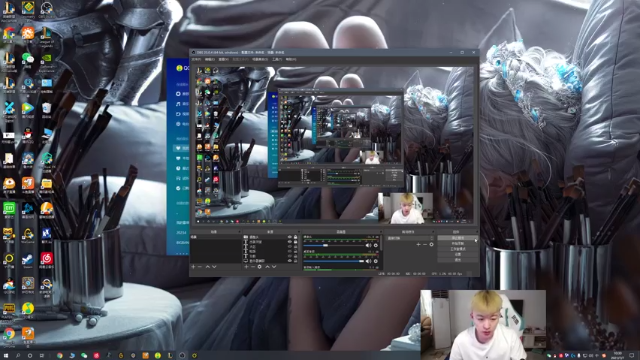The width and height of the screenshot is (640, 360).
Task: Open the 文件 (File) menu in OBS
Action: click(x=196, y=59)
